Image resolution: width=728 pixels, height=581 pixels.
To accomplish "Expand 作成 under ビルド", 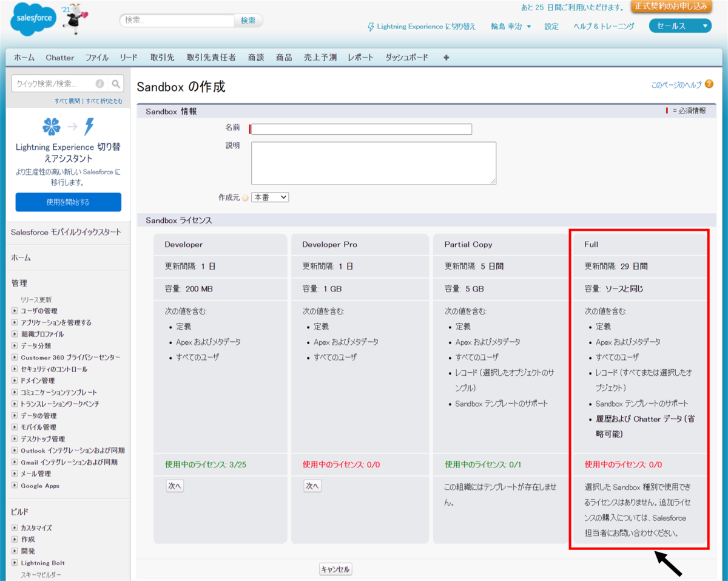I will coord(15,540).
